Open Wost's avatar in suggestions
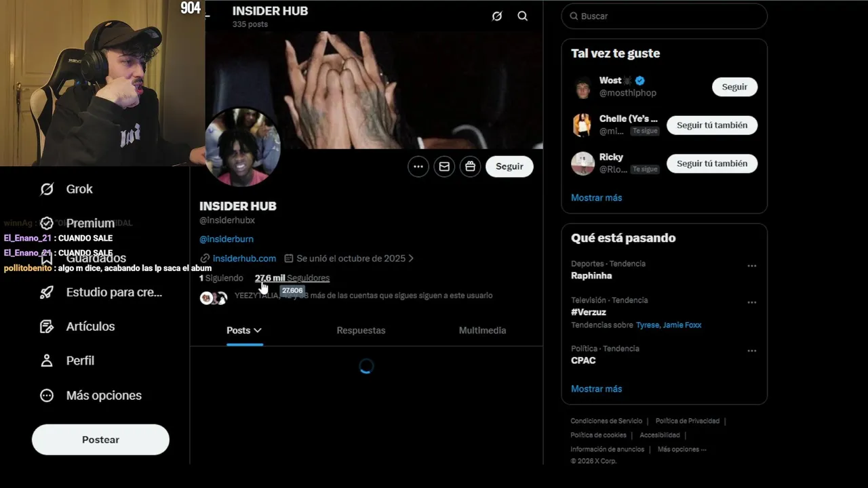This screenshot has height=488, width=868. tap(583, 87)
